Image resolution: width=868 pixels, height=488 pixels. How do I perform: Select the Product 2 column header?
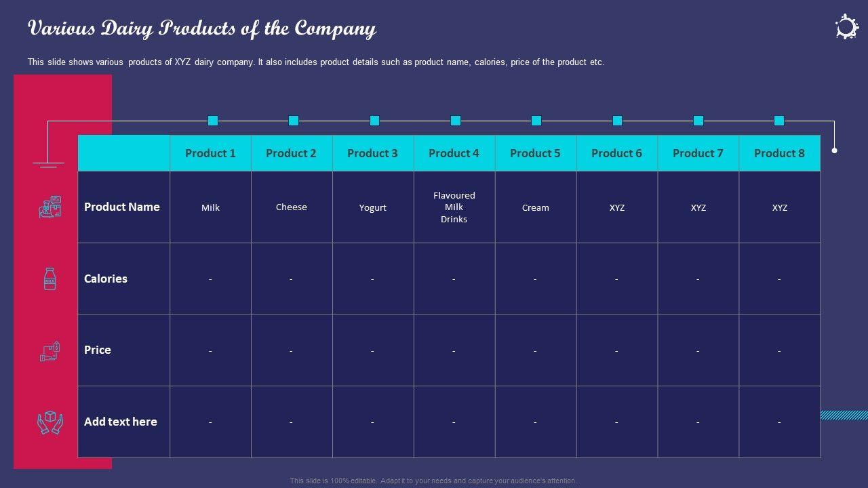(291, 153)
